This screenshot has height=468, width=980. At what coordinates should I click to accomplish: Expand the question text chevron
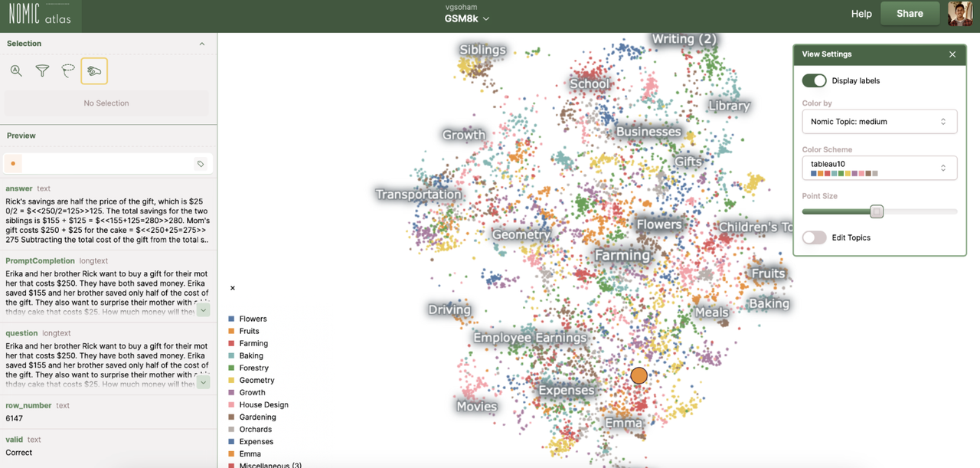pos(203,381)
